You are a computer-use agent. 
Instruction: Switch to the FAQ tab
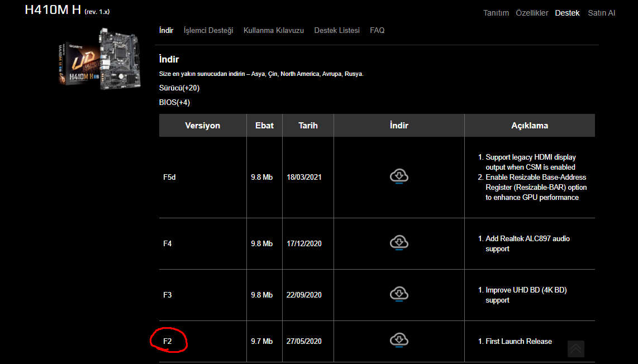tap(377, 31)
